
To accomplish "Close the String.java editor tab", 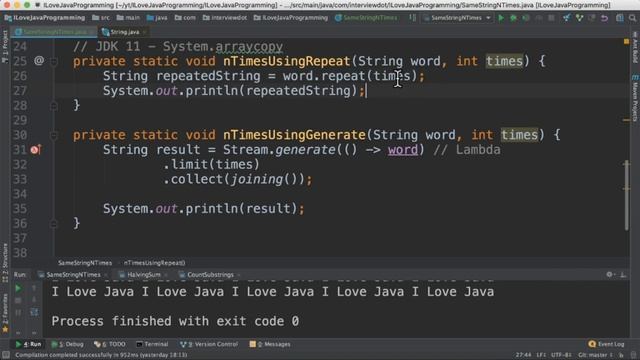I will click(144, 32).
